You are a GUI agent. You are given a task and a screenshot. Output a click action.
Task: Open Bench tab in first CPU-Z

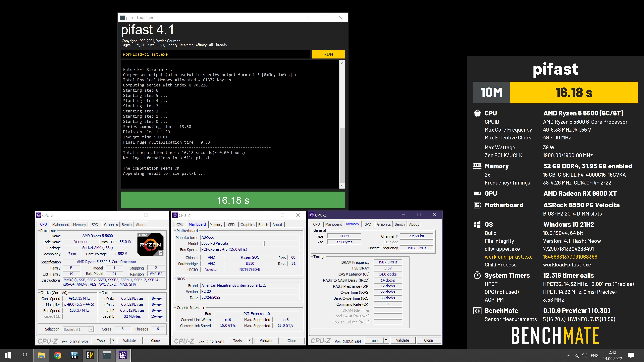point(126,224)
